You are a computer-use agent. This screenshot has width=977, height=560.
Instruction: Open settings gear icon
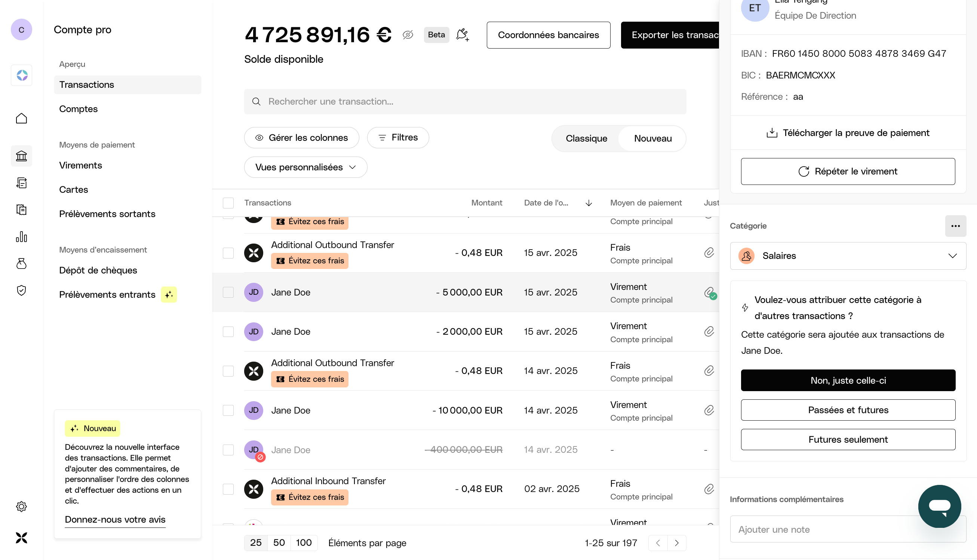coord(21,506)
